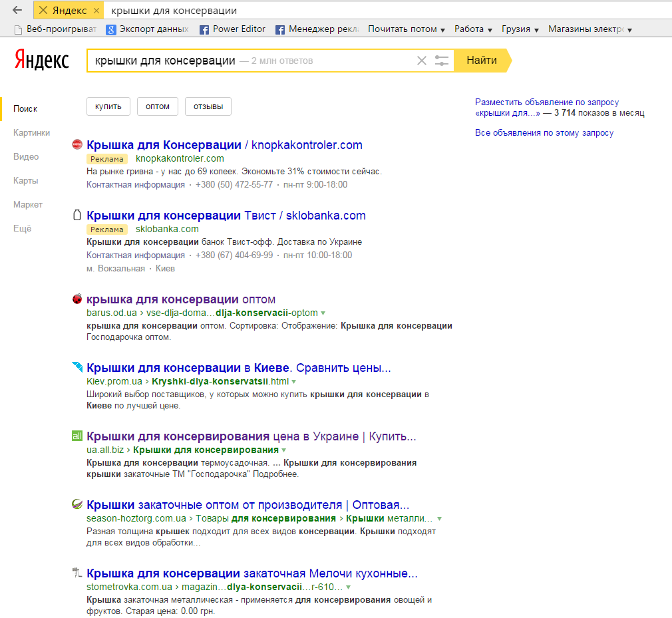This screenshot has height=618, width=672.
Task: Open the Ещё sidebar menu
Action: tap(22, 229)
